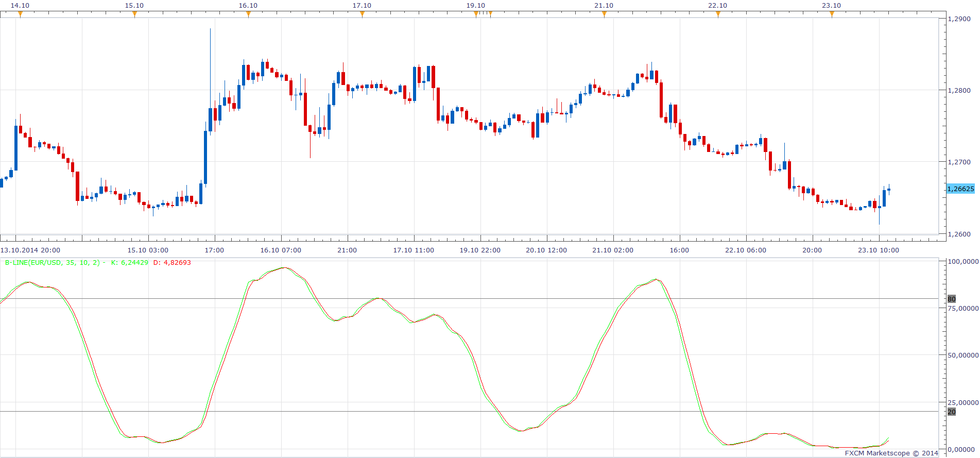Click the 23.10 10:00 time label
Image resolution: width=980 pixels, height=458 pixels.
pyautogui.click(x=879, y=250)
